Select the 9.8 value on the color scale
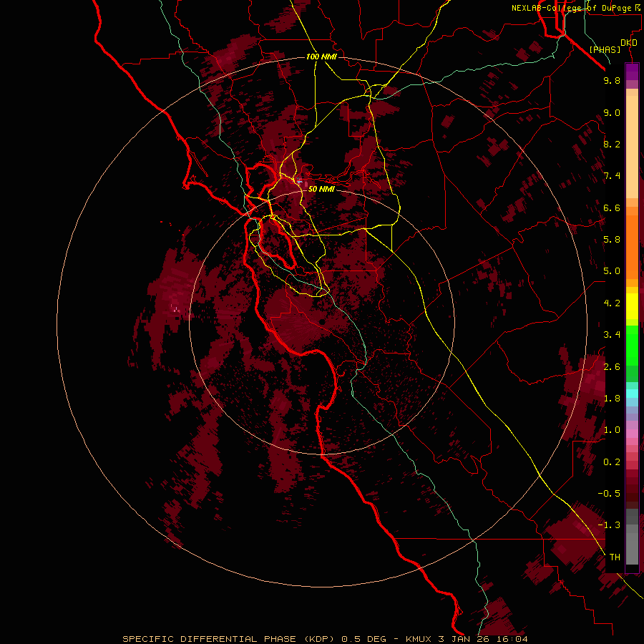Viewport: 644px width, 644px height. tap(612, 80)
